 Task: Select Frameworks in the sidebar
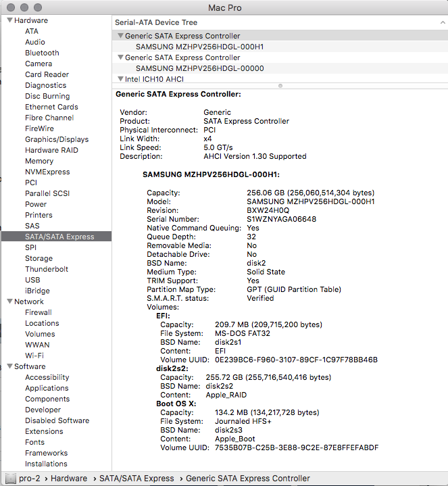[x=47, y=453]
